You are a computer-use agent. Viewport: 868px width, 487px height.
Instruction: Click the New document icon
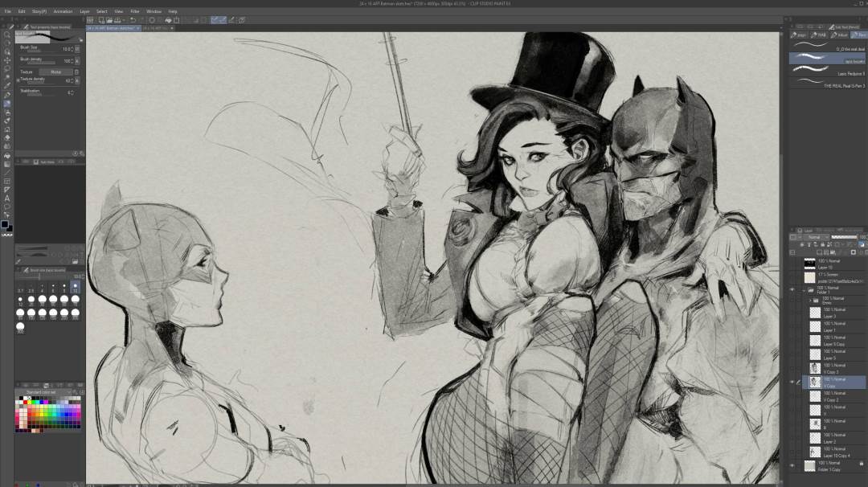pyautogui.click(x=101, y=20)
